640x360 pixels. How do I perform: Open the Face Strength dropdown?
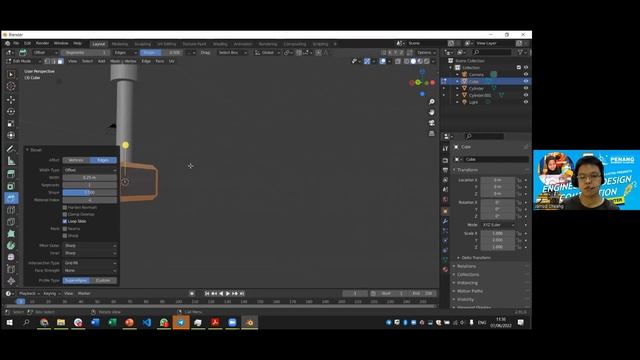90,270
